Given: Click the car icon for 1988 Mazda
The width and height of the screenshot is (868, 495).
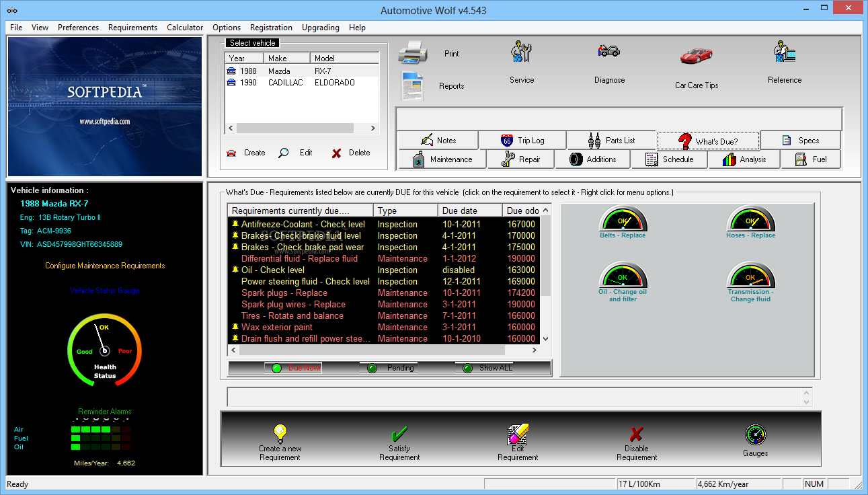Looking at the screenshot, I should click(231, 71).
